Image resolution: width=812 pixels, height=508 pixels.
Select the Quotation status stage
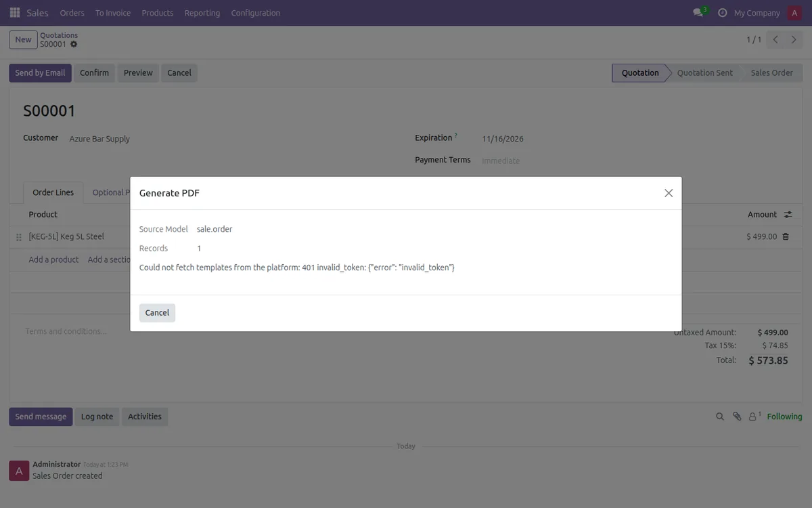[639, 72]
